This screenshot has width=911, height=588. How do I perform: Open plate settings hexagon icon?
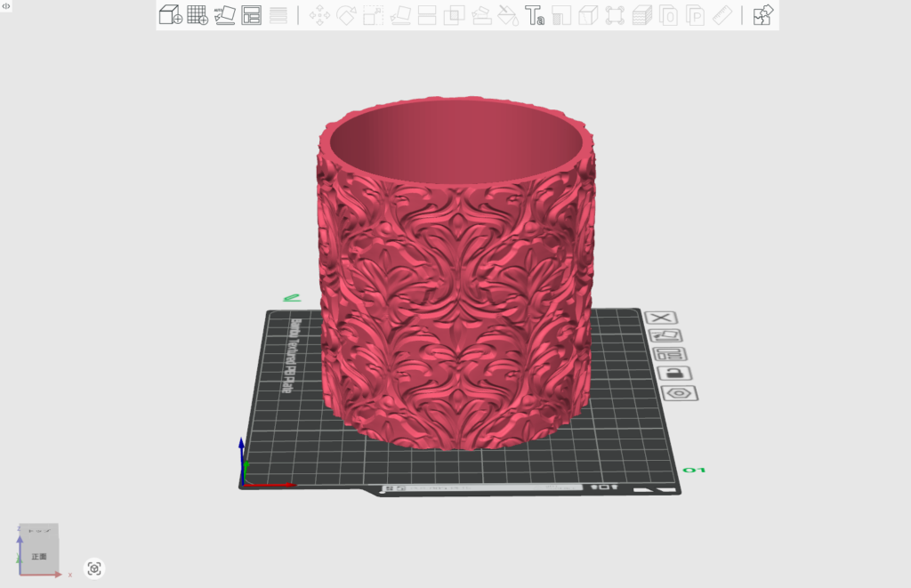[680, 393]
